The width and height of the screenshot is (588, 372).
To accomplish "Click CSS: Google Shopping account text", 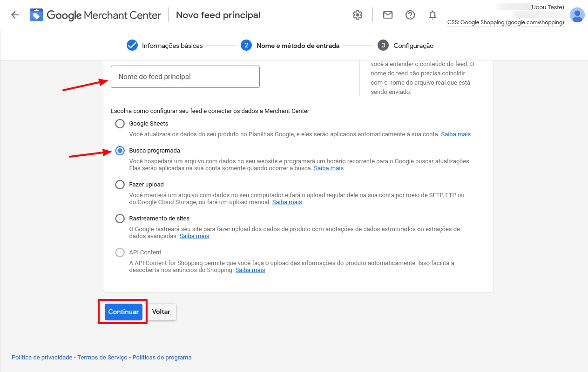I will 506,22.
